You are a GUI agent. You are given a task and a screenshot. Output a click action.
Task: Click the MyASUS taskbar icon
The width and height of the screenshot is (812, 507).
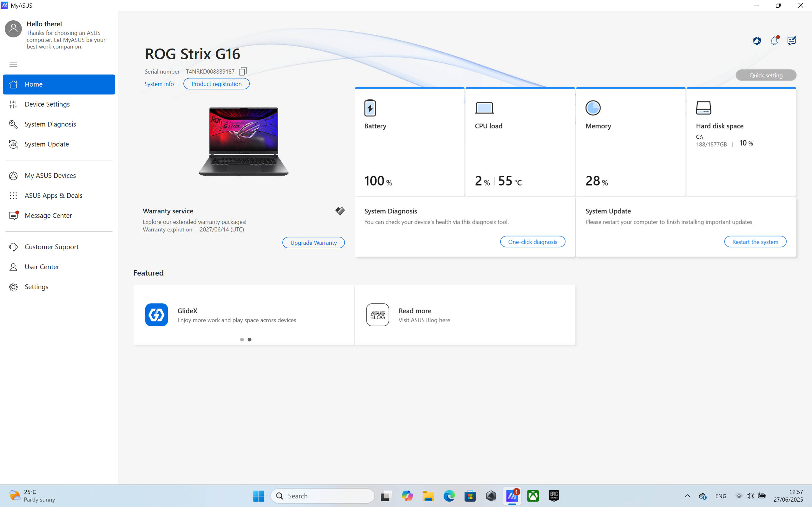coord(512,496)
